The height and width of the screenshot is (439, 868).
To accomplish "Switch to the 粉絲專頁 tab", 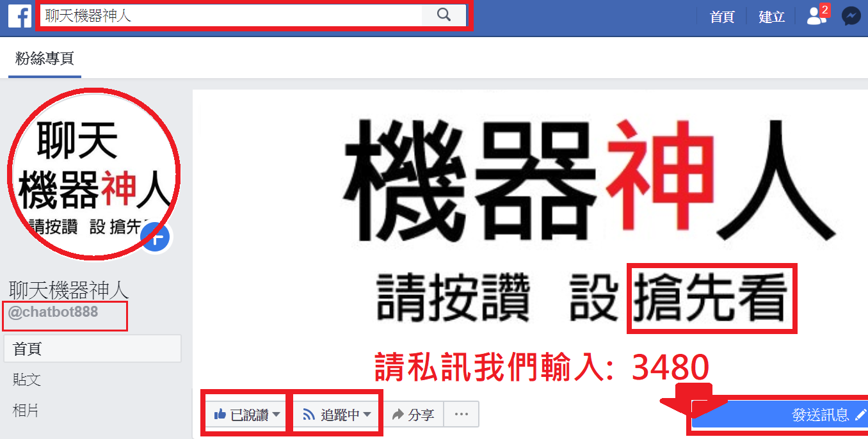I will pos(45,58).
